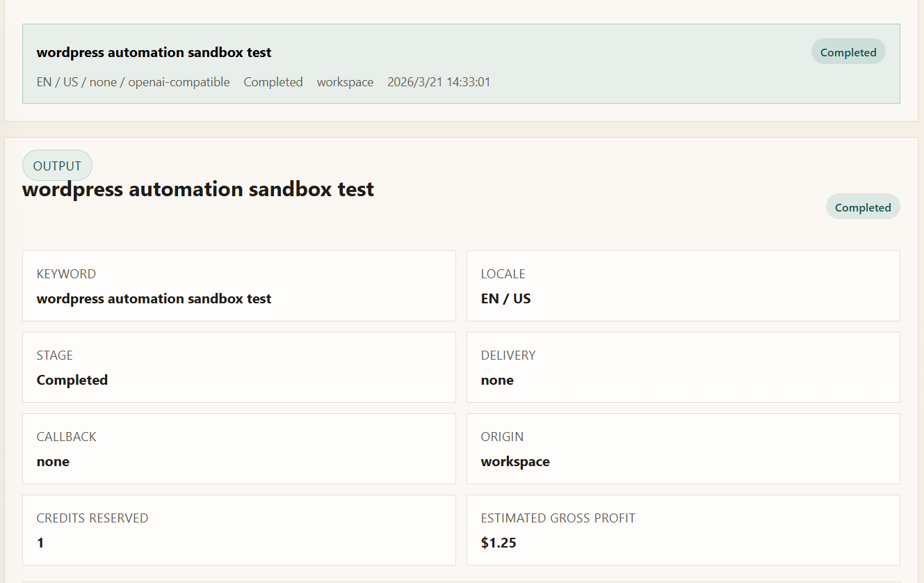
Task: Click the CREDITS RESERVED label
Action: (x=92, y=518)
